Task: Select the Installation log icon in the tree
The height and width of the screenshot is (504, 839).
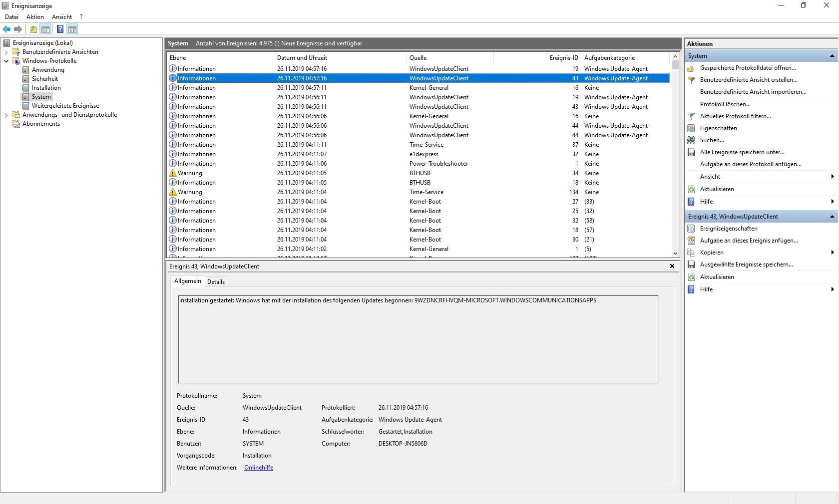Action: (26, 88)
